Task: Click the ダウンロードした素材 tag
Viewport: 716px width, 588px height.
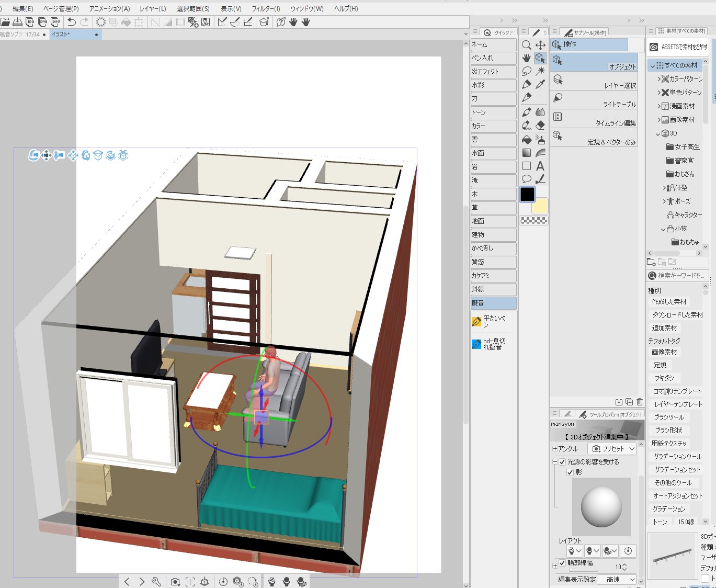Action: coord(677,315)
